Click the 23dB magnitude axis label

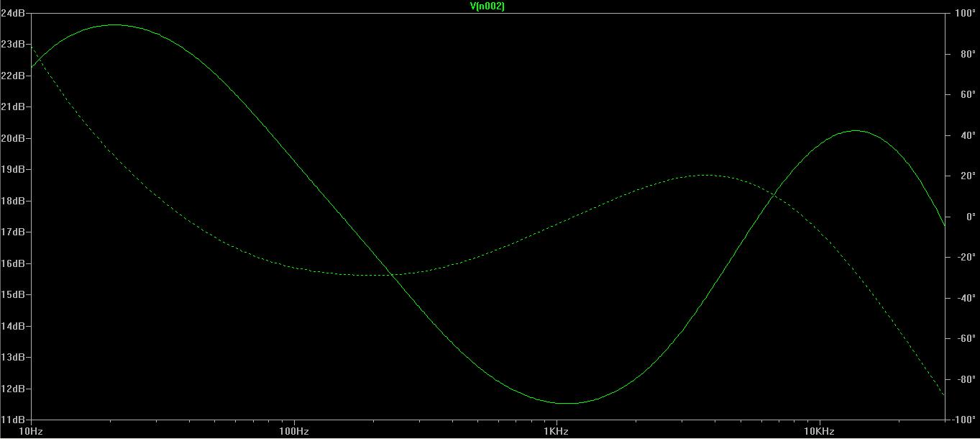12,45
